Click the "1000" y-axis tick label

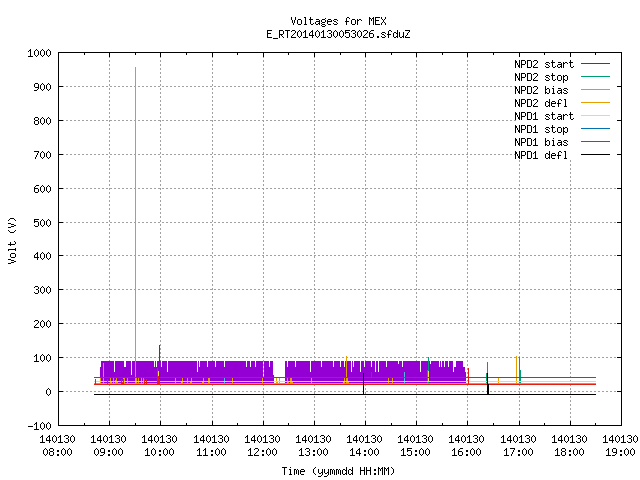point(39,53)
